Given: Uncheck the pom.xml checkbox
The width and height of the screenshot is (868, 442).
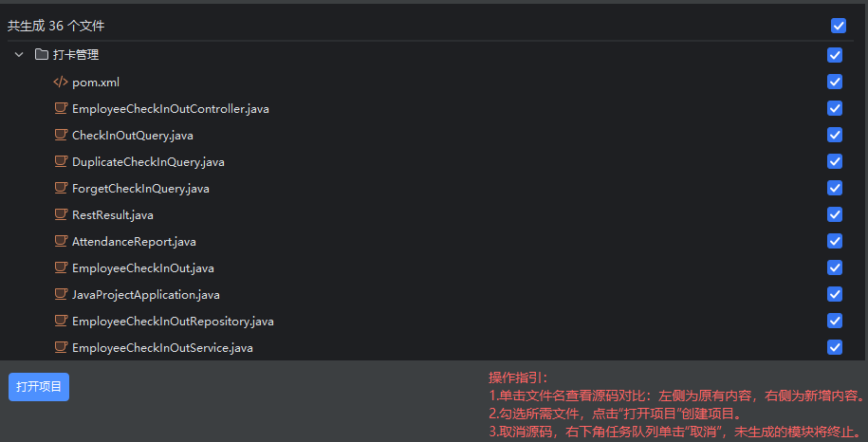Looking at the screenshot, I should [x=835, y=82].
